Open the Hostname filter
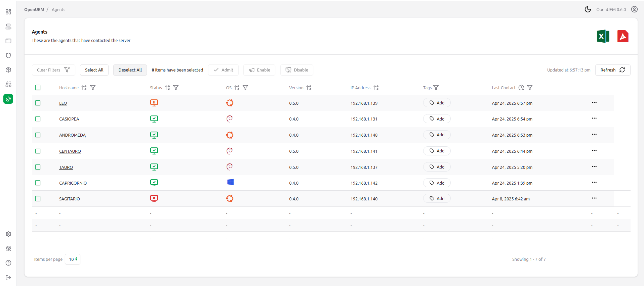The width and height of the screenshot is (644, 286). [x=93, y=88]
